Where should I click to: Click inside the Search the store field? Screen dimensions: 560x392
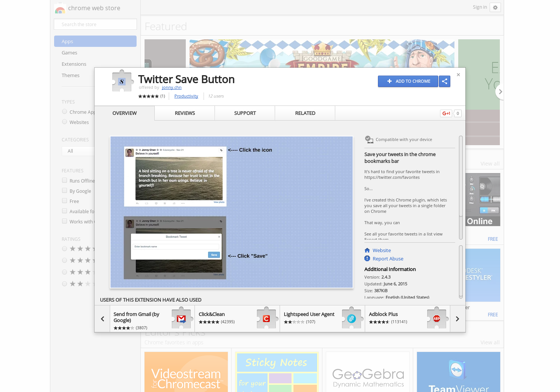(95, 24)
